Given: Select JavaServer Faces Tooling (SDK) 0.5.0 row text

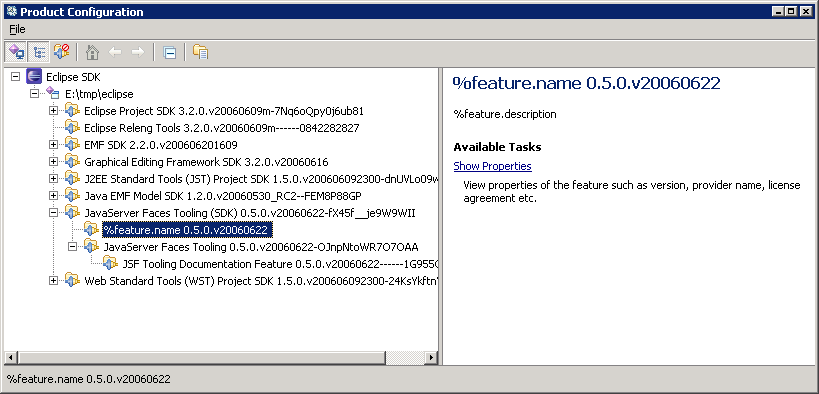Looking at the screenshot, I should [x=250, y=213].
